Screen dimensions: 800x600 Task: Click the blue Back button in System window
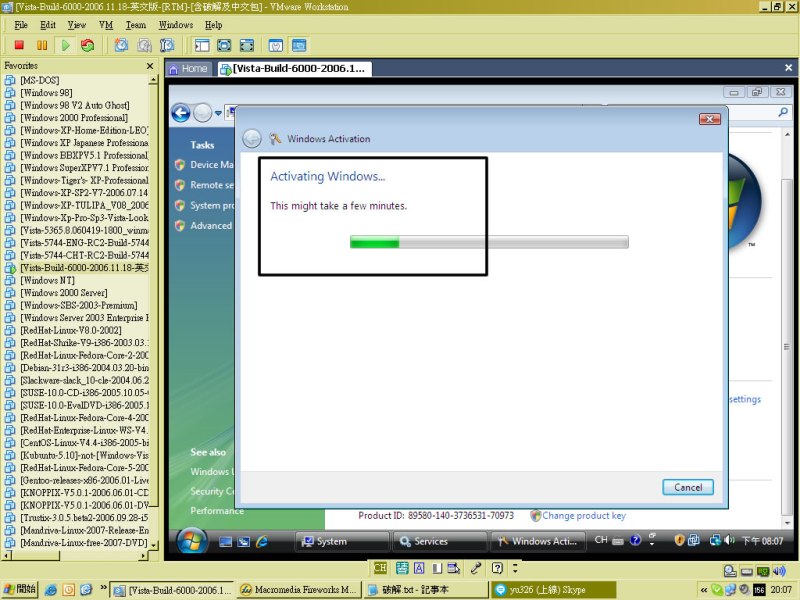181,113
